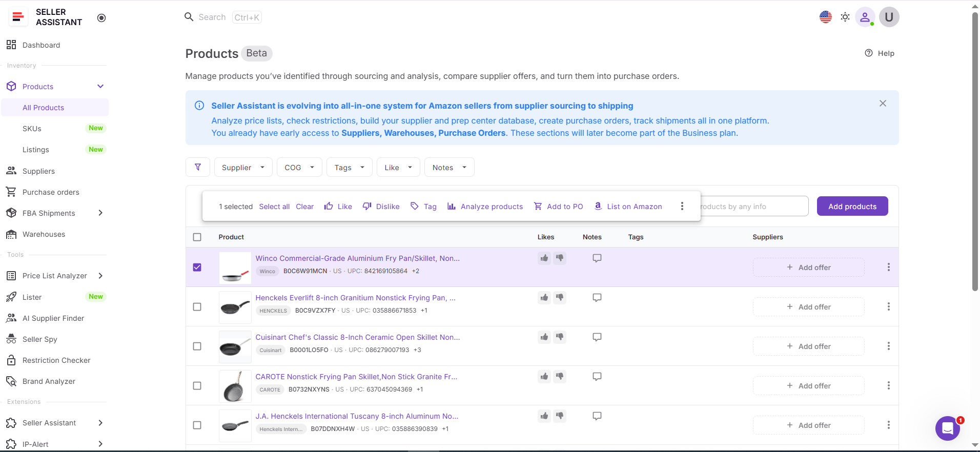This screenshot has width=980, height=452.
Task: Check the CAROTE Frying Pan row checkbox
Action: 197,385
